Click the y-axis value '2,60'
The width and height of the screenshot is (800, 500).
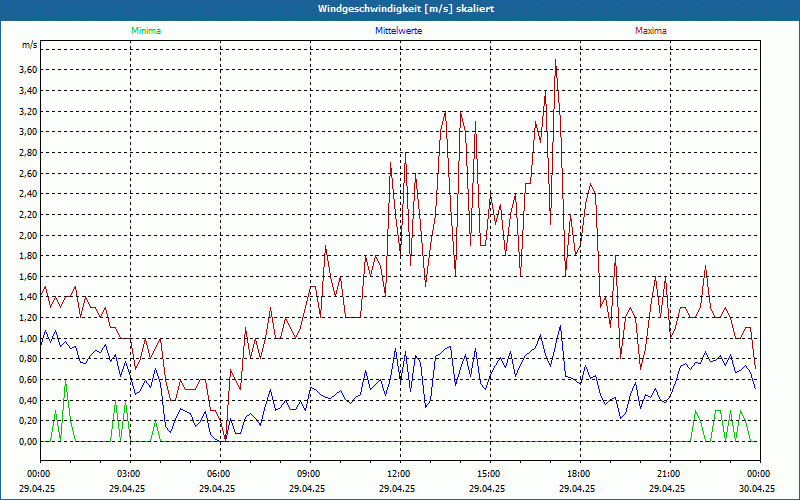point(28,173)
